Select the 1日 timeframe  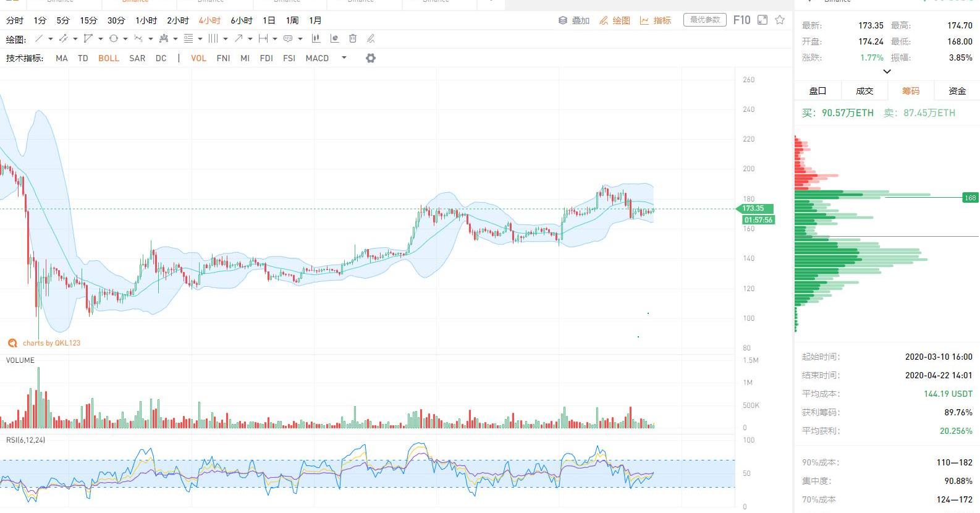tap(269, 20)
